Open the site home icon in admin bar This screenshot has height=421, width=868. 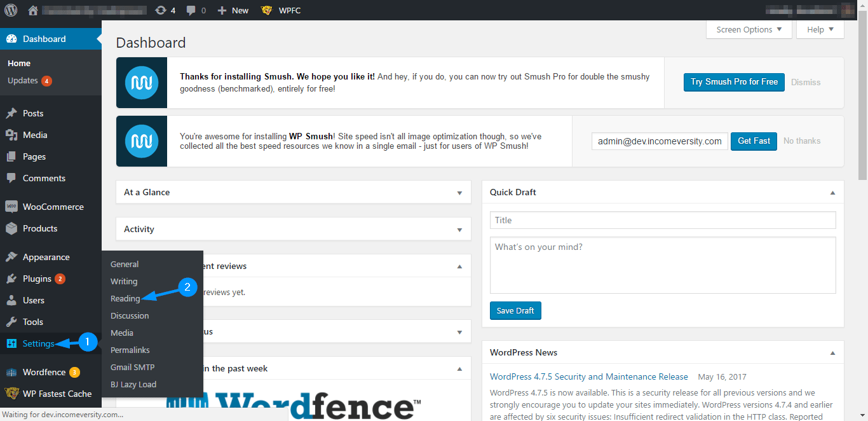pyautogui.click(x=33, y=10)
